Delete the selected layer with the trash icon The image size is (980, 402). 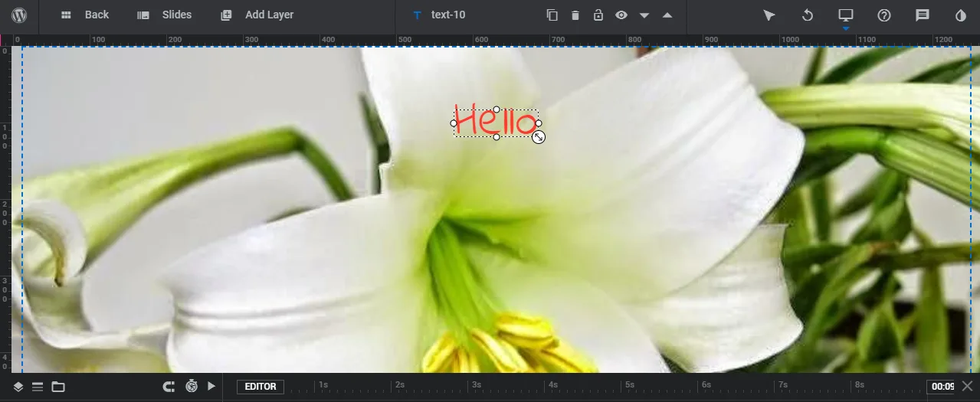click(x=575, y=15)
